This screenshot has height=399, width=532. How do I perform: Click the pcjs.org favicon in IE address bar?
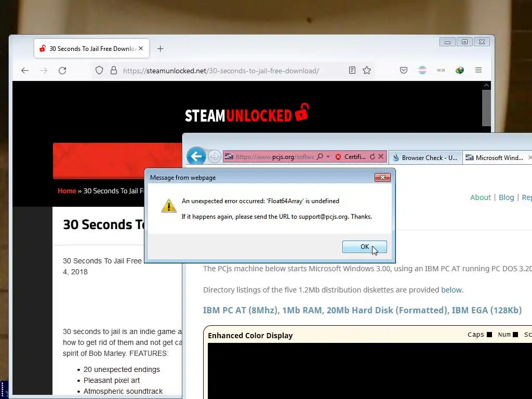pos(229,156)
